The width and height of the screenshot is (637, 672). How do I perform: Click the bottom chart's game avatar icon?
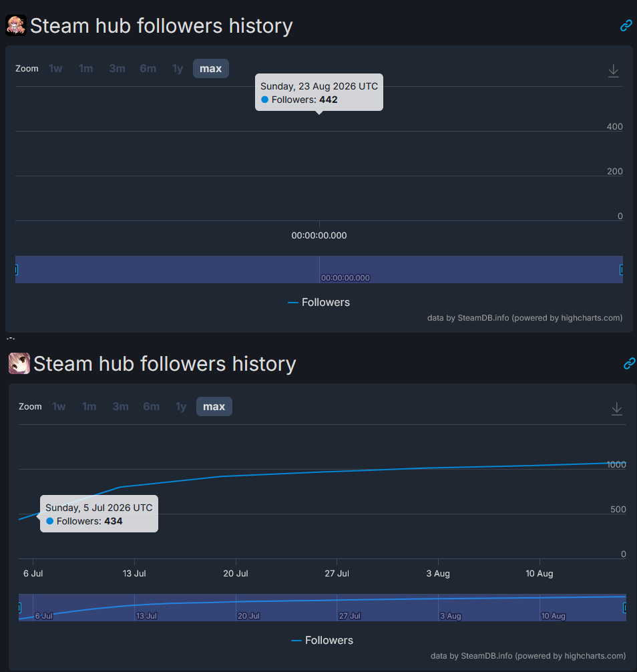pyautogui.click(x=19, y=363)
